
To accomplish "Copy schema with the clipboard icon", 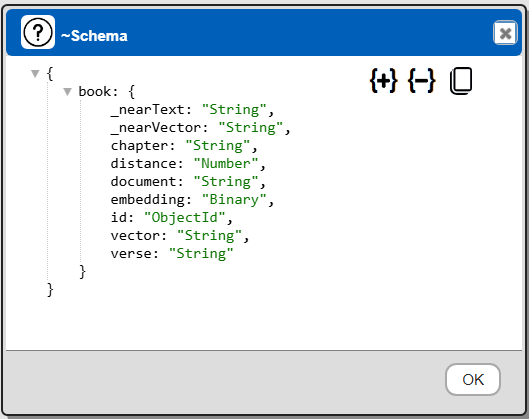I will click(x=461, y=81).
